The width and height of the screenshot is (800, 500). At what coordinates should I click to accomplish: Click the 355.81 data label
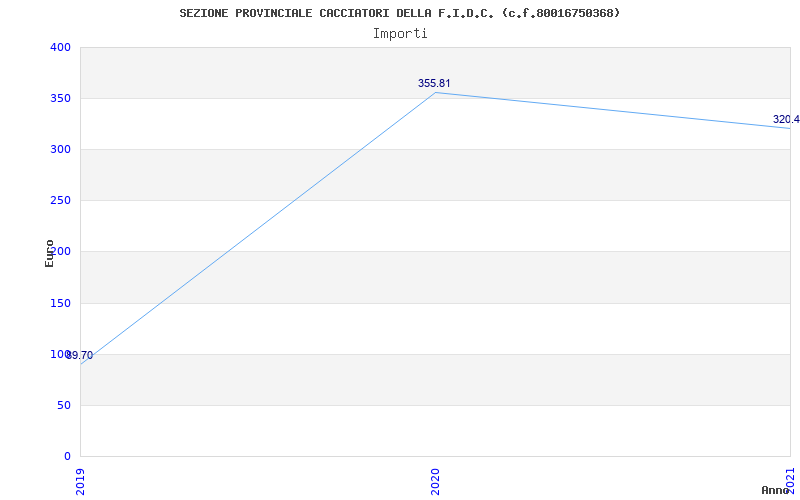coord(434,84)
